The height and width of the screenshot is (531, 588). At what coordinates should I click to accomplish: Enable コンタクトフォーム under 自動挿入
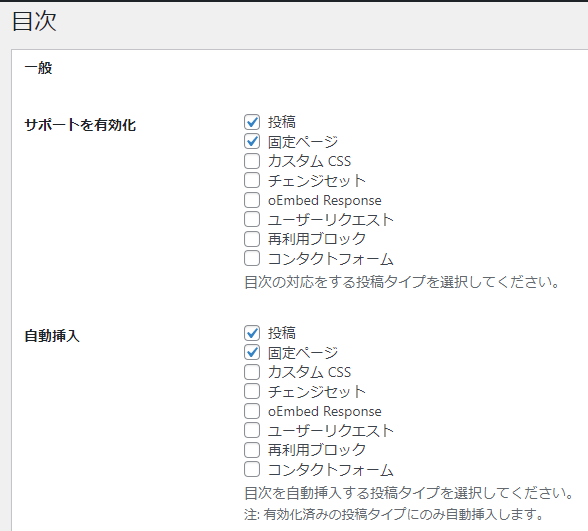pos(252,470)
